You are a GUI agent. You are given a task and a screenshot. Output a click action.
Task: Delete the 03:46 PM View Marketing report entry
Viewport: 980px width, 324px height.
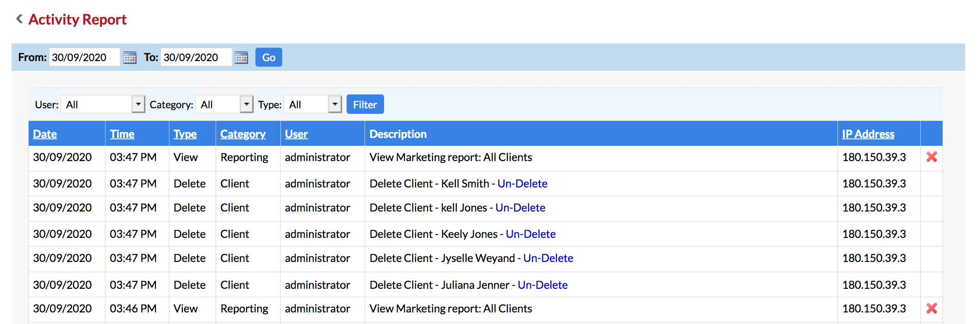[x=931, y=308]
